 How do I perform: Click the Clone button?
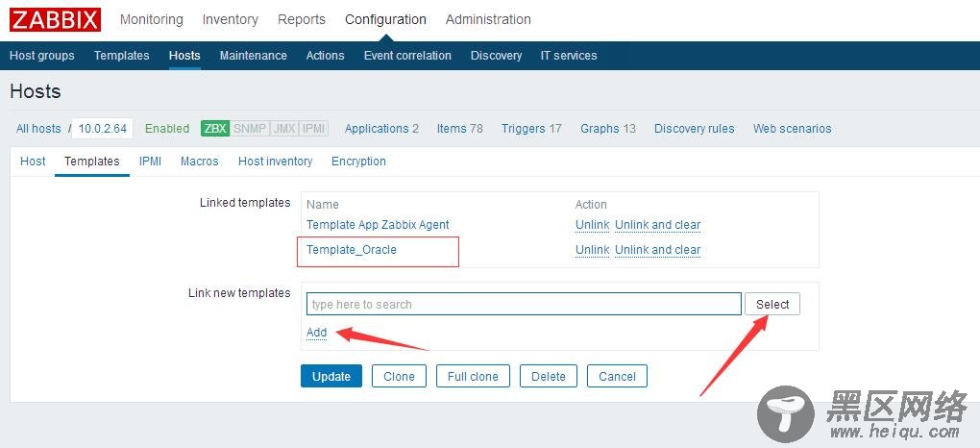click(x=399, y=376)
